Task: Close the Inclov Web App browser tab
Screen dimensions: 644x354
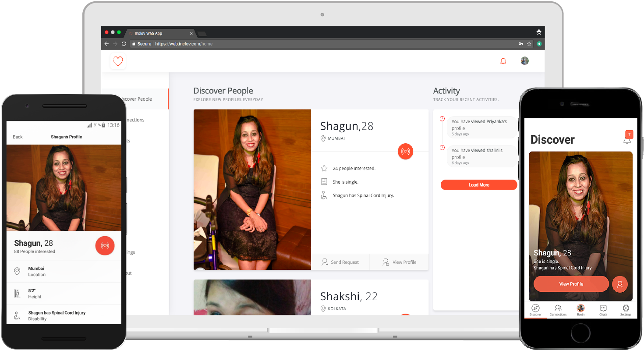Action: pyautogui.click(x=191, y=33)
